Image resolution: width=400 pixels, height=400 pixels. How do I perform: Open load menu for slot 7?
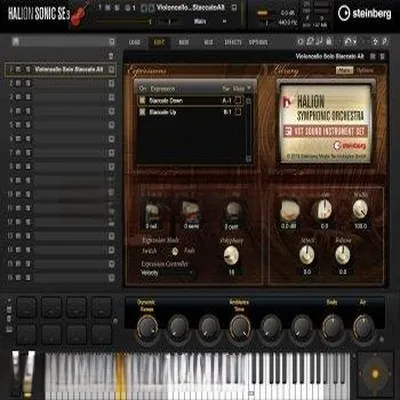point(112,153)
